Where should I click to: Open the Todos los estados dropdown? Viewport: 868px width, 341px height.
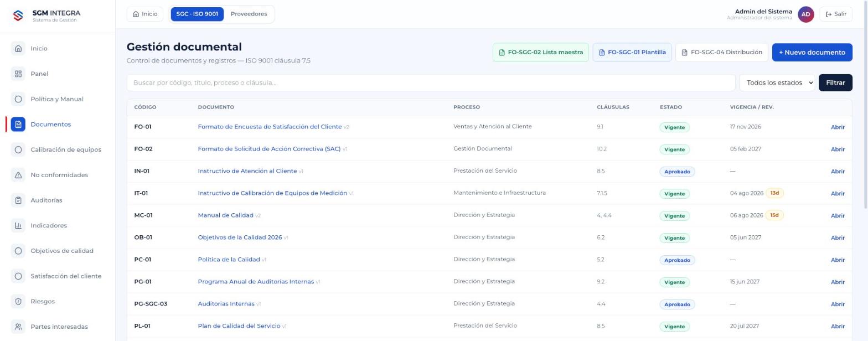(777, 82)
